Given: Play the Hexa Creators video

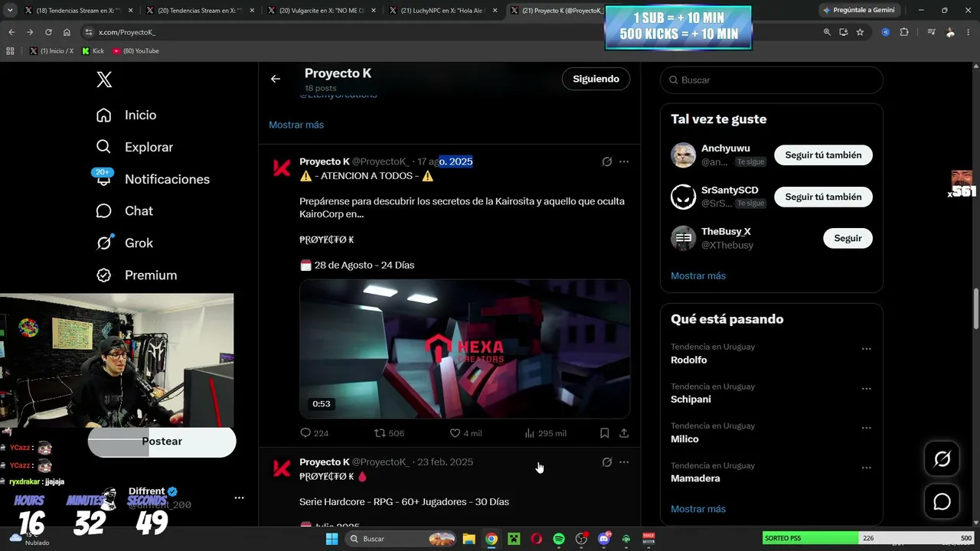Looking at the screenshot, I should (465, 349).
